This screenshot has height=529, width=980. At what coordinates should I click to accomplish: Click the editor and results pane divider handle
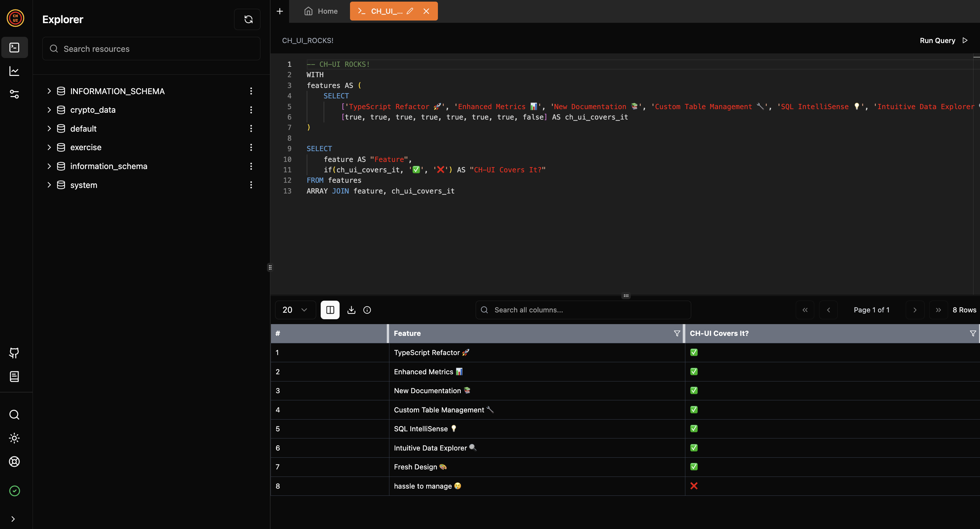click(626, 295)
